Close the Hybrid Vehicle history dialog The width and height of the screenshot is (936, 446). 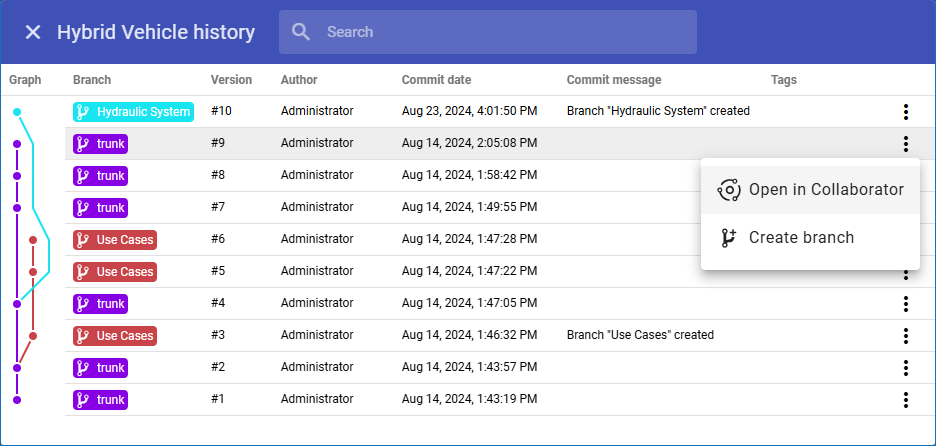pyautogui.click(x=33, y=32)
